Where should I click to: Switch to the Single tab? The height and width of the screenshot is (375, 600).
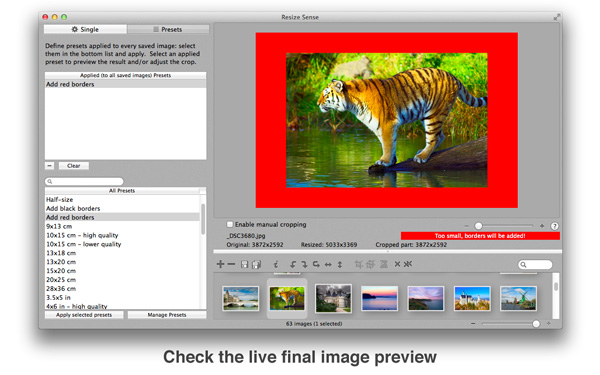[x=85, y=29]
